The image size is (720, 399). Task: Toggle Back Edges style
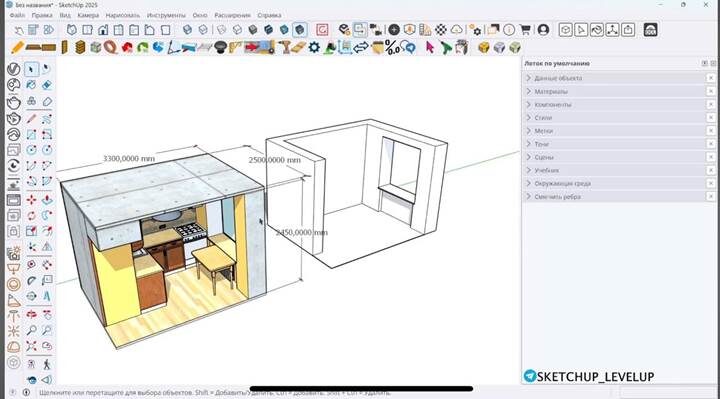click(x=203, y=30)
